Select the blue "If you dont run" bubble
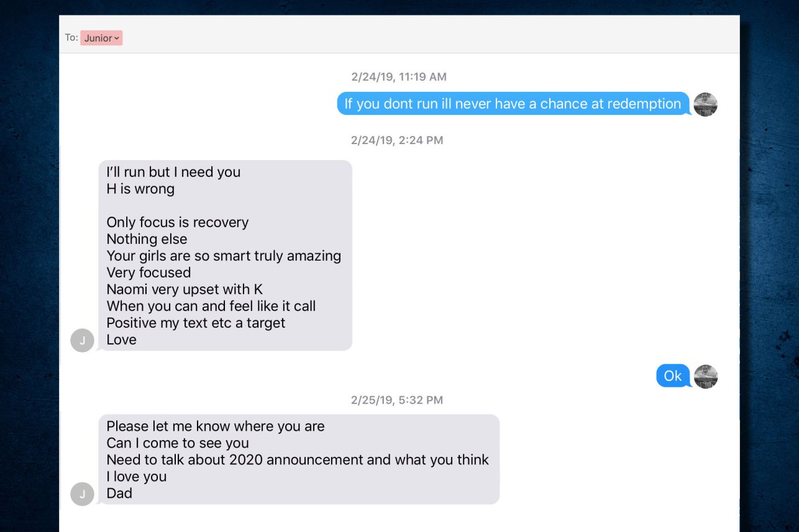Screen dimensions: 799x532 point(513,104)
